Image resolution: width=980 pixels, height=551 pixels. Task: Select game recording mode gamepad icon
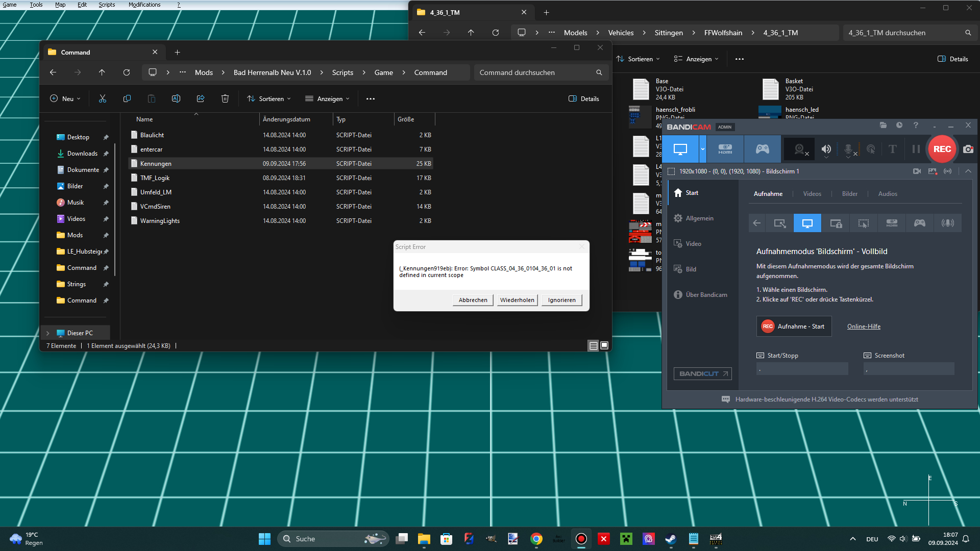762,149
